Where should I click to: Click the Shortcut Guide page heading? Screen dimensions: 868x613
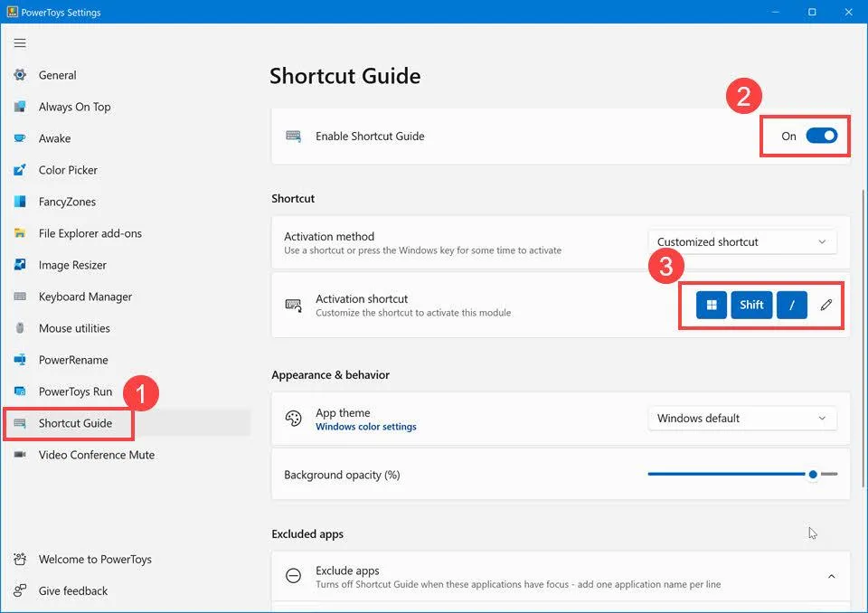point(344,76)
